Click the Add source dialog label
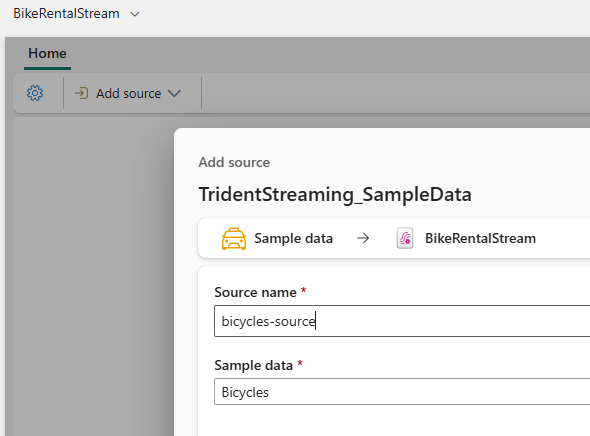 click(234, 163)
